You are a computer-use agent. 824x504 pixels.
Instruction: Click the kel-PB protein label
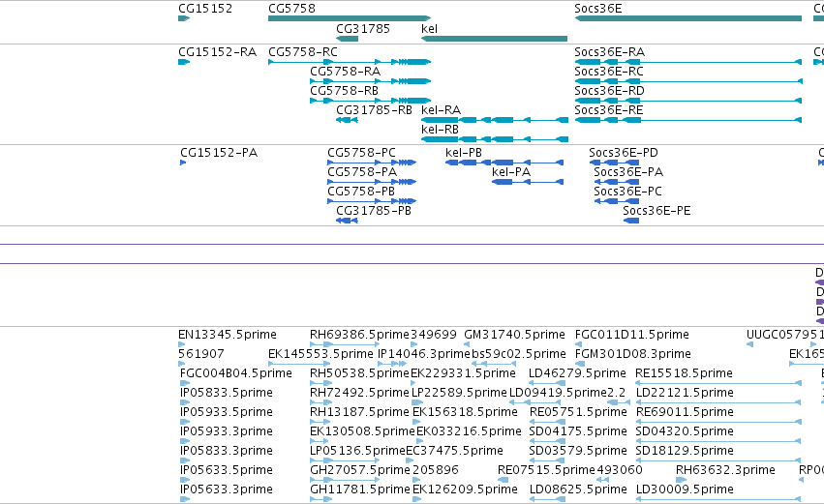click(x=464, y=153)
